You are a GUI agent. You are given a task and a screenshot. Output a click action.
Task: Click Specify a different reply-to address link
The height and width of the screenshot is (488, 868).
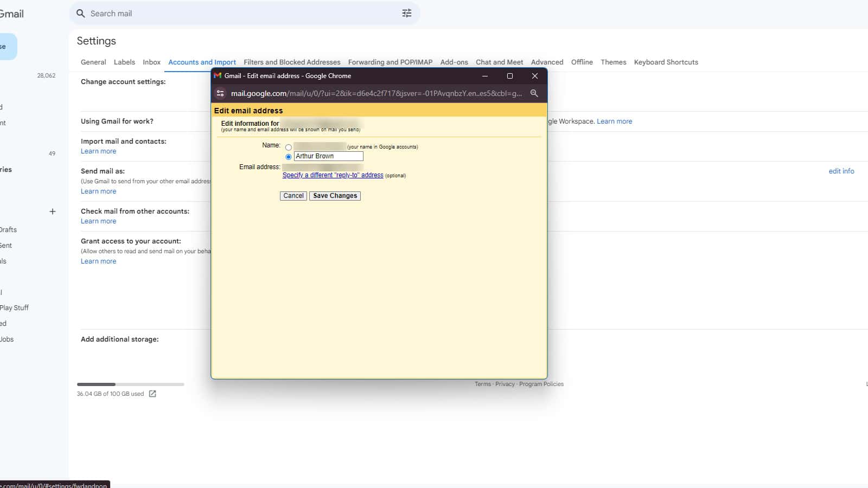coord(333,175)
